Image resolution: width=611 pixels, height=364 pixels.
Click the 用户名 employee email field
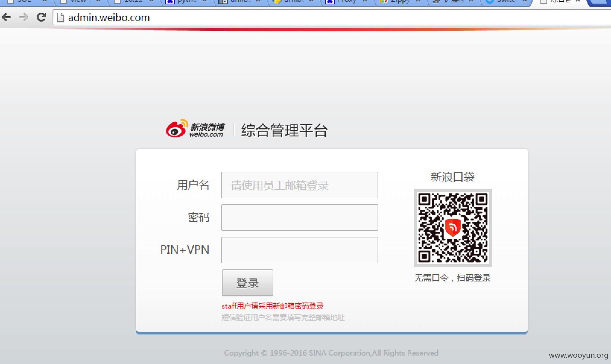click(299, 185)
